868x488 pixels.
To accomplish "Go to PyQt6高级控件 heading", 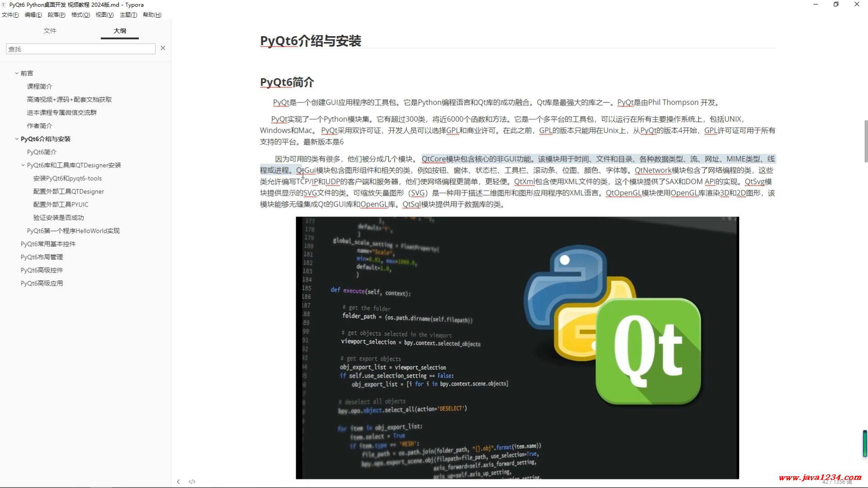I will pyautogui.click(x=42, y=270).
